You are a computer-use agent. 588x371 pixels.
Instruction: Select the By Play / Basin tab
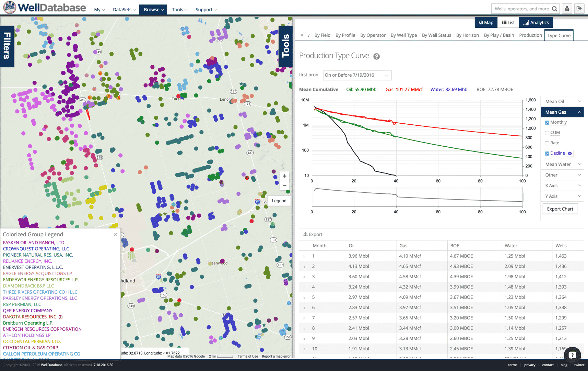[x=499, y=35]
